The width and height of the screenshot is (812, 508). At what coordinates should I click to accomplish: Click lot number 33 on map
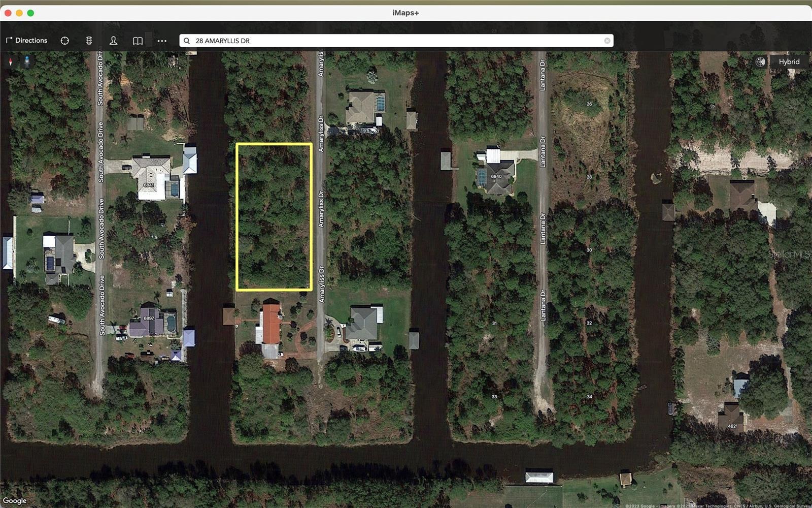494,396
